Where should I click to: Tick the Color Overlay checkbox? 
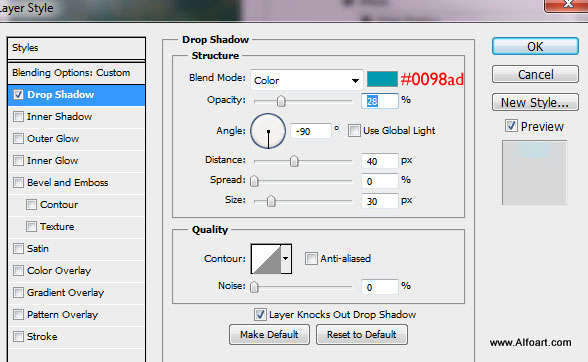pos(18,271)
